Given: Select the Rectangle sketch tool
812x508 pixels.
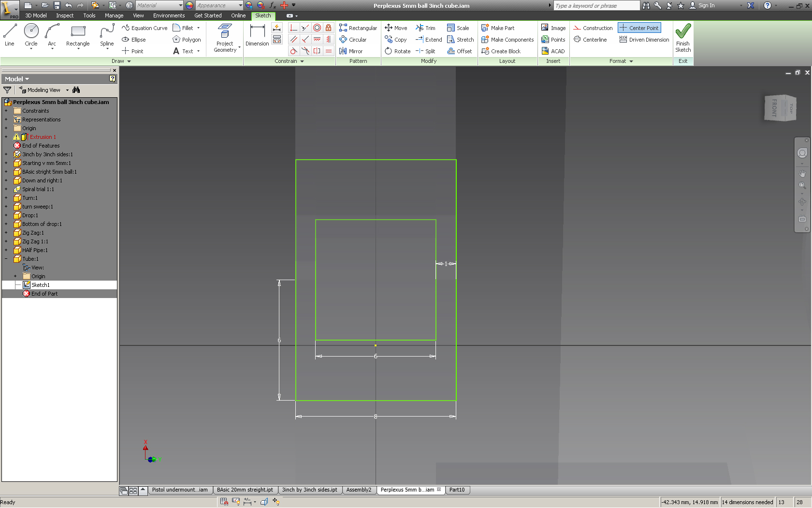Looking at the screenshot, I should point(78,35).
